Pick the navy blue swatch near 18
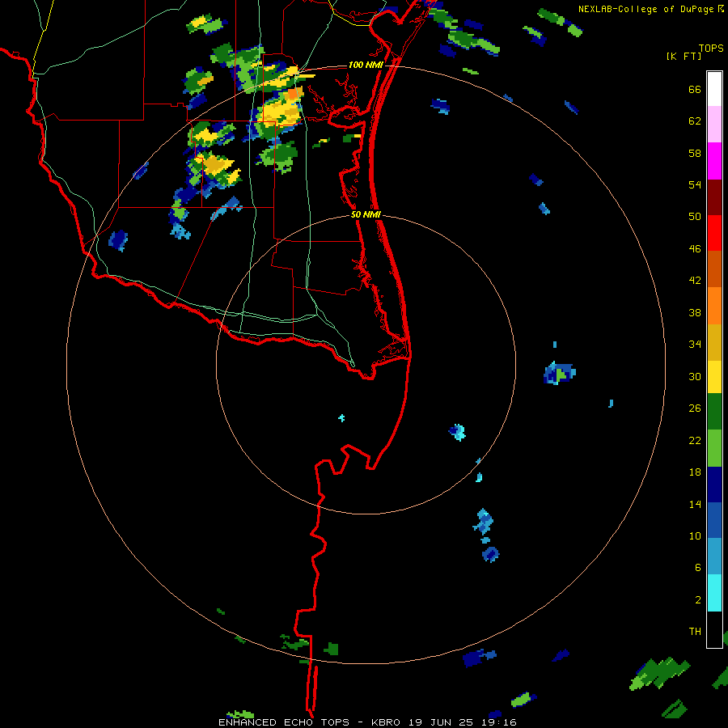 714,485
